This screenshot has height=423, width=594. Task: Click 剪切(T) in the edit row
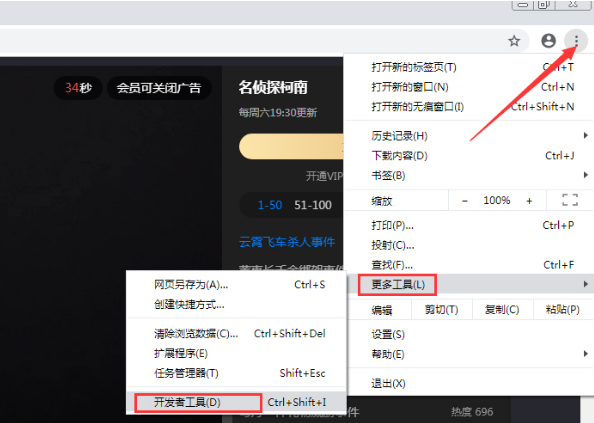pos(441,310)
